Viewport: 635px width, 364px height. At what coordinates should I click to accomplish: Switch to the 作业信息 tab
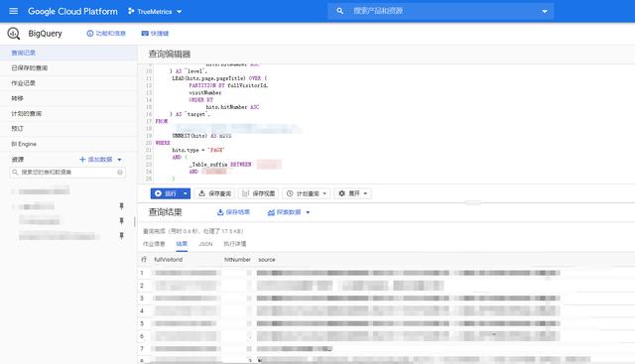154,244
